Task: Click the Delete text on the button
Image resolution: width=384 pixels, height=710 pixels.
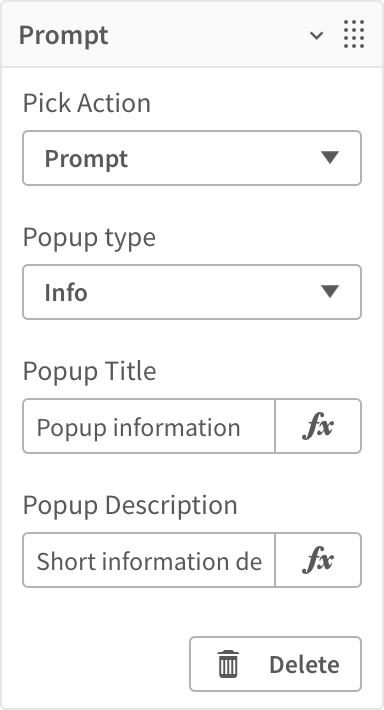Action: point(304,665)
